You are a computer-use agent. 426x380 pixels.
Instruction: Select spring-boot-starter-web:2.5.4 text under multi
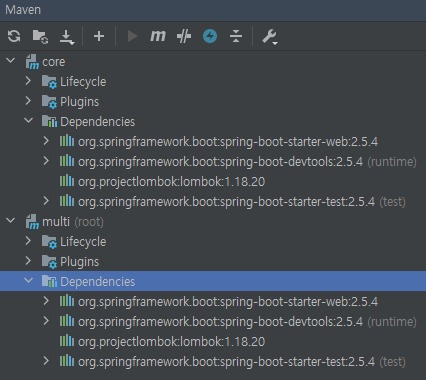[x=228, y=302]
